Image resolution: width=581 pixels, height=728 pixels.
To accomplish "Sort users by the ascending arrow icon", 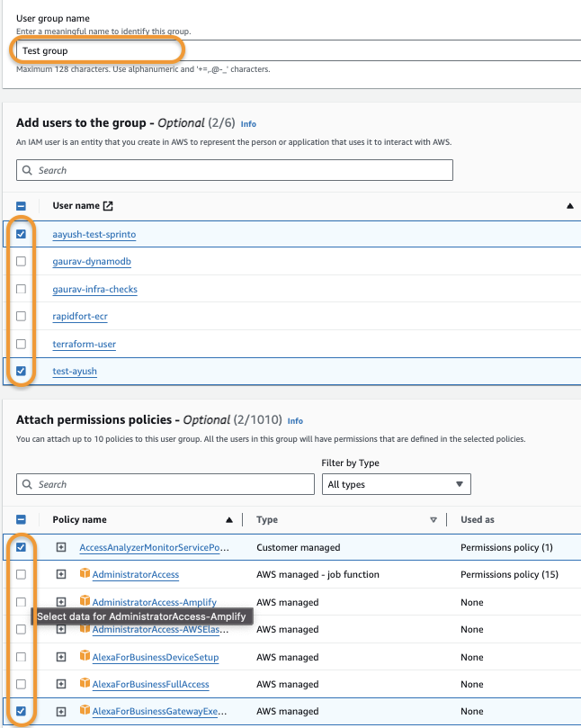I will point(570,206).
